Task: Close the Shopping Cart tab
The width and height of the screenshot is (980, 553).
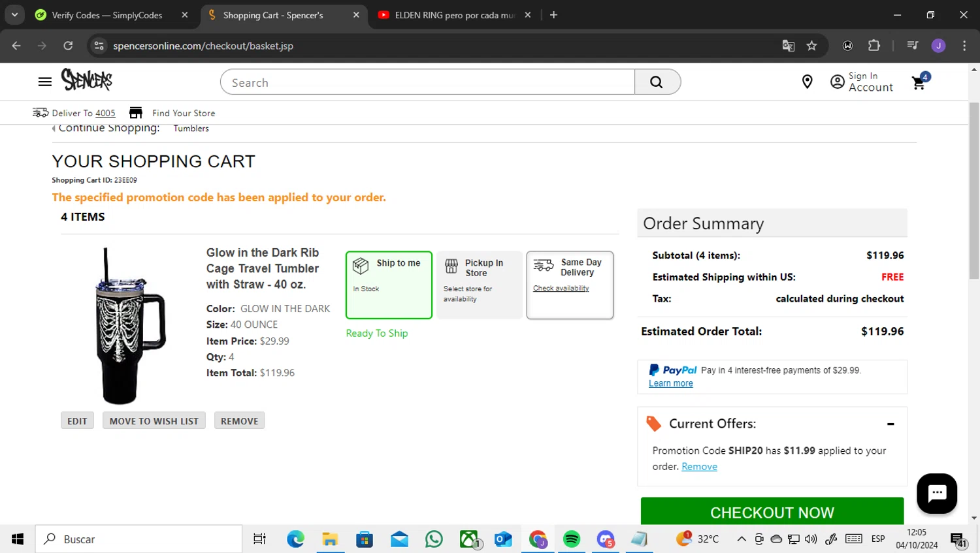Action: point(356,15)
